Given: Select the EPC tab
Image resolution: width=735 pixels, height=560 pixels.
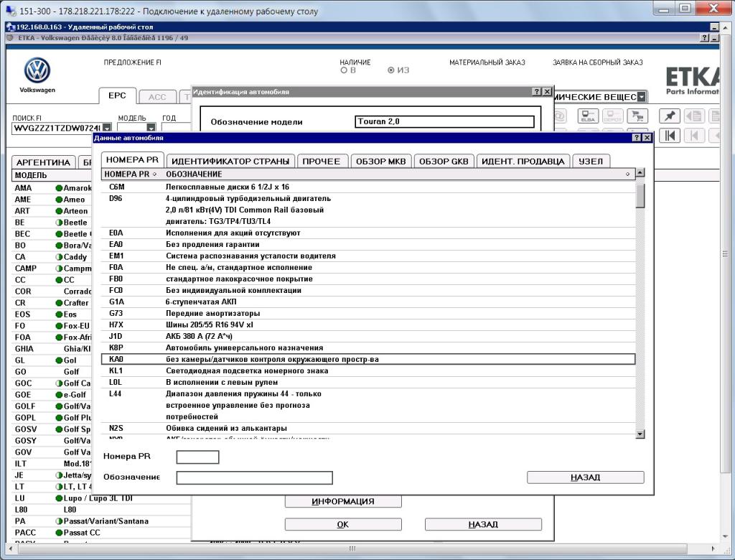Looking at the screenshot, I should pyautogui.click(x=117, y=95).
